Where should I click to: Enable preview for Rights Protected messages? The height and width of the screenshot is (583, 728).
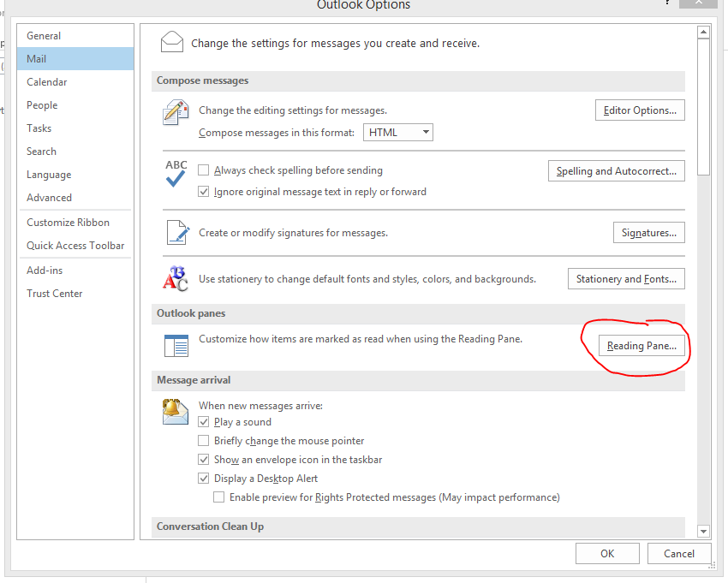(218, 497)
